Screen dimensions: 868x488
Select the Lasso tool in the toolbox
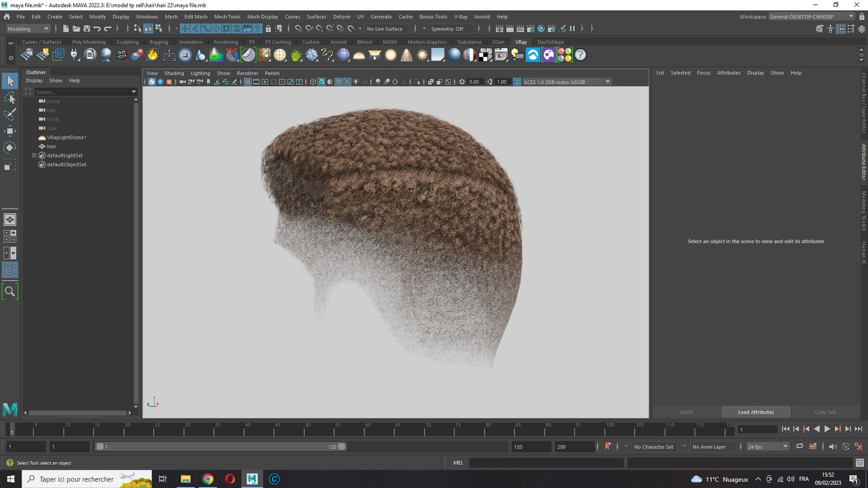(10, 98)
